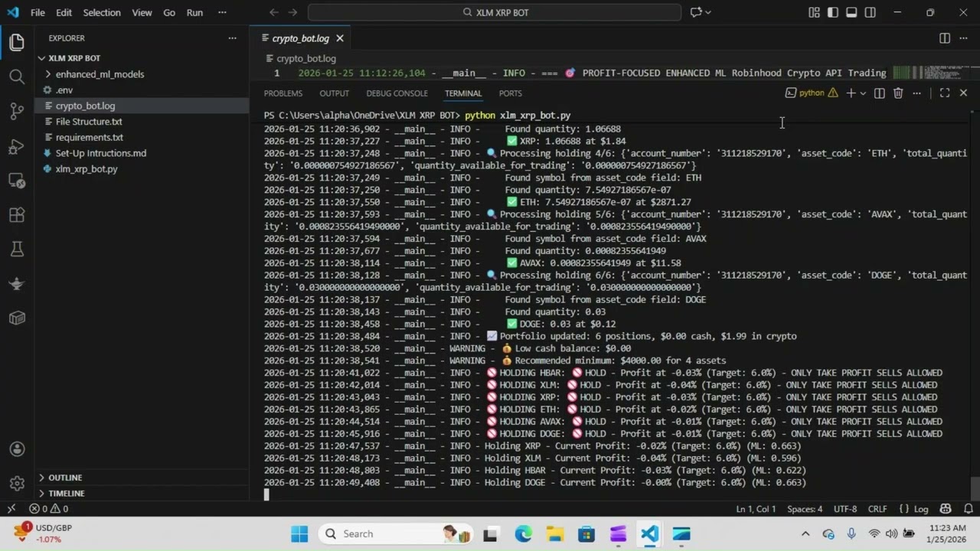Open Customize Layout icon in title bar

[x=814, y=12]
